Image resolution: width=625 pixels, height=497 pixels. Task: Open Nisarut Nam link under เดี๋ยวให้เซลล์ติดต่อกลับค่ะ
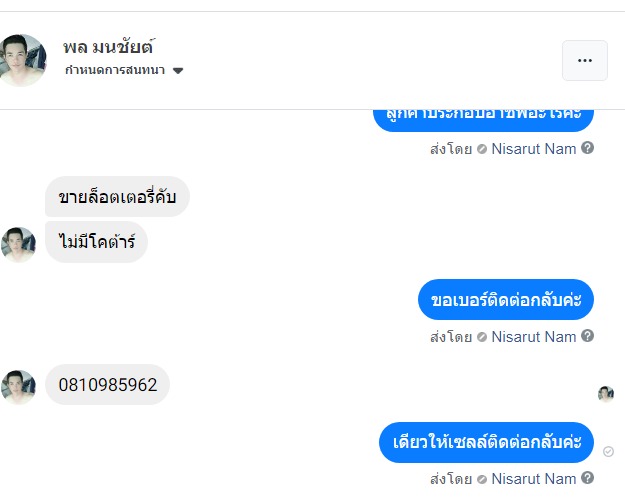(x=534, y=479)
